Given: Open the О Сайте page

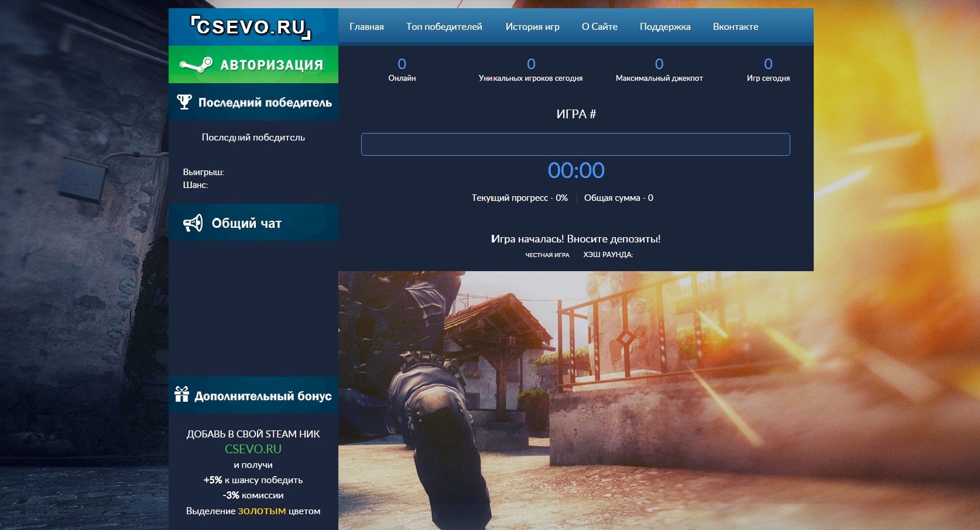Looking at the screenshot, I should tap(599, 27).
